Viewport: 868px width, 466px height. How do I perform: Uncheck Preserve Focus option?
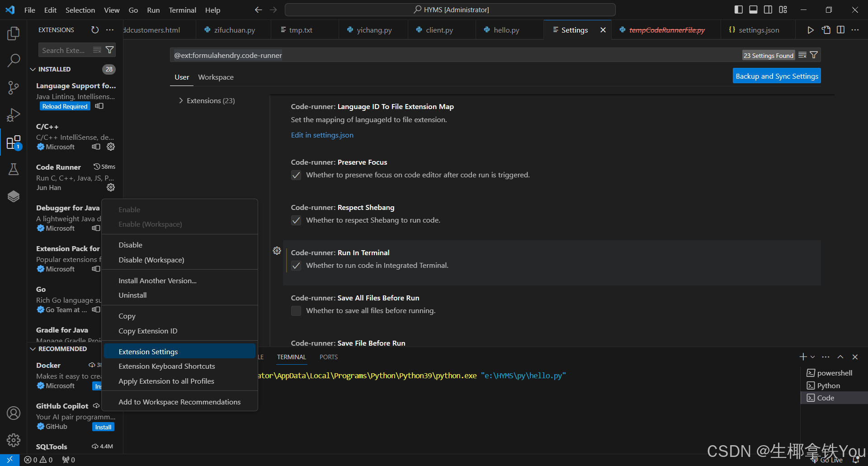(296, 175)
